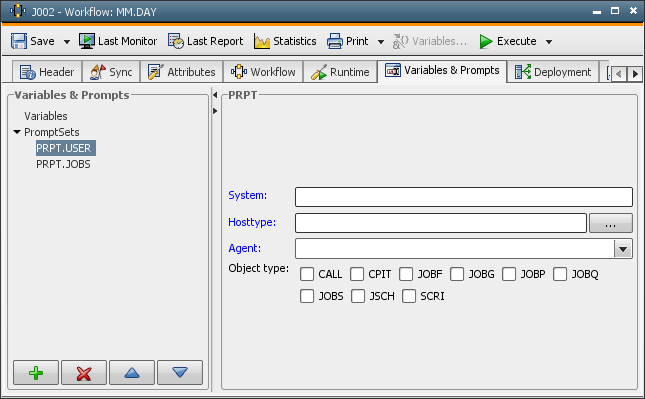Switch to the Sync tab
Image resolution: width=645 pixels, height=399 pixels.
pyautogui.click(x=111, y=72)
